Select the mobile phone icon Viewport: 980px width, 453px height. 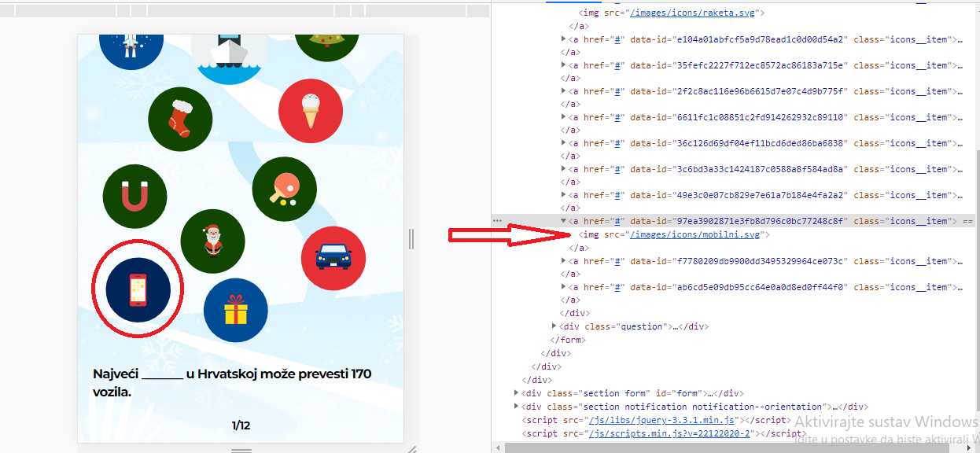click(138, 290)
